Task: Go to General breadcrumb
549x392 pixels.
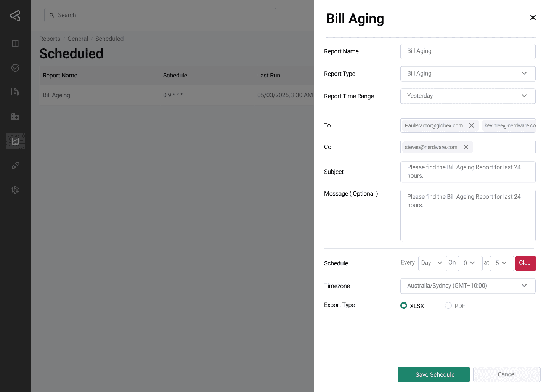Action: pyautogui.click(x=78, y=39)
